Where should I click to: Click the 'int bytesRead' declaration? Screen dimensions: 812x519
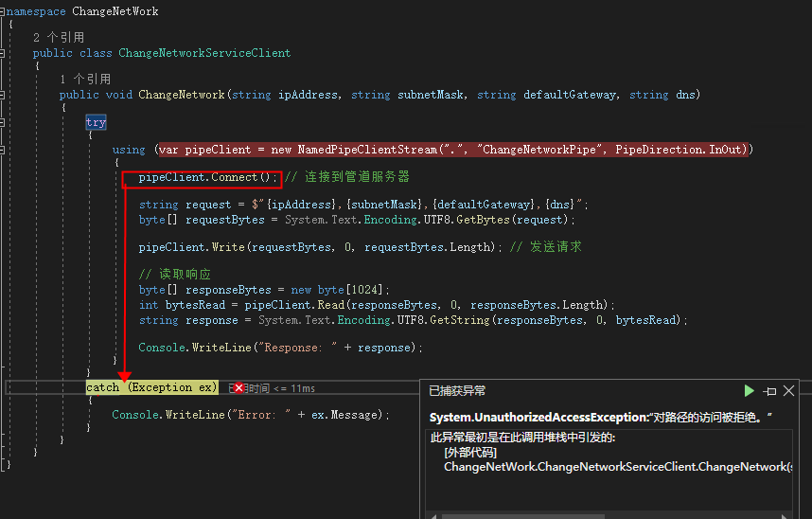182,305
